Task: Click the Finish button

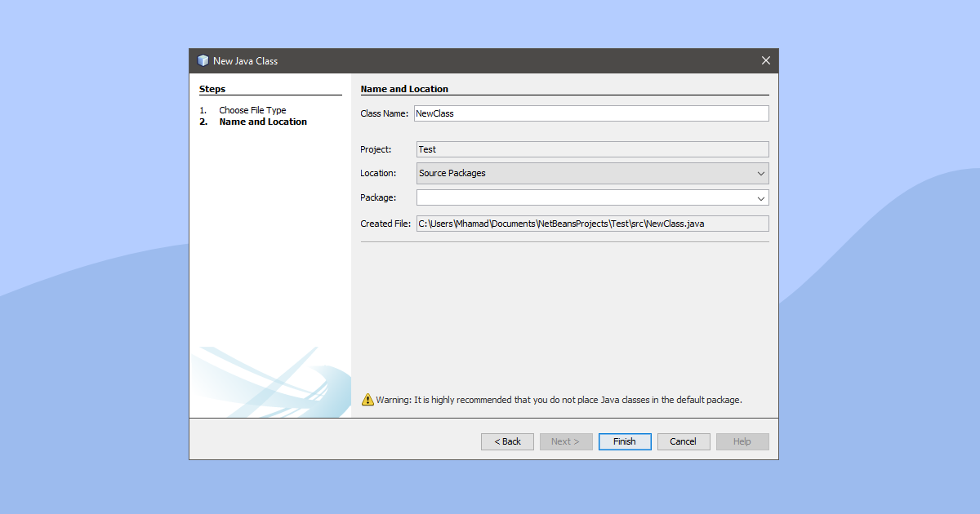Action: pyautogui.click(x=624, y=441)
